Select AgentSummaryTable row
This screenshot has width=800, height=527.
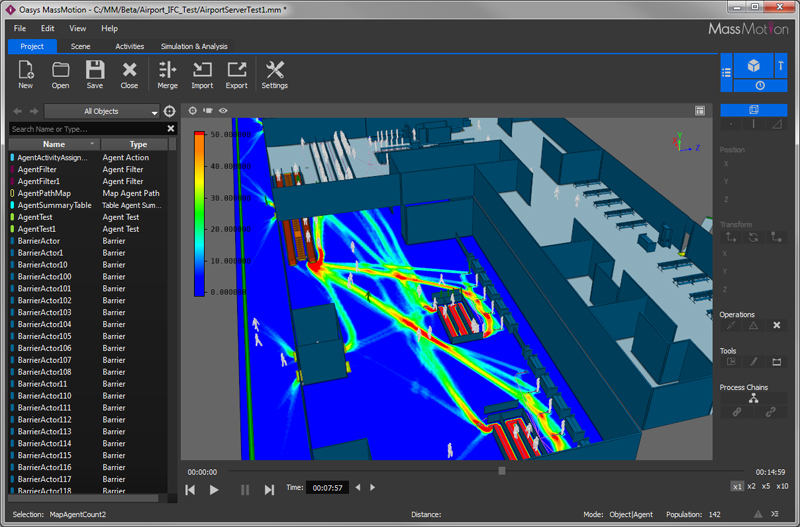87,205
